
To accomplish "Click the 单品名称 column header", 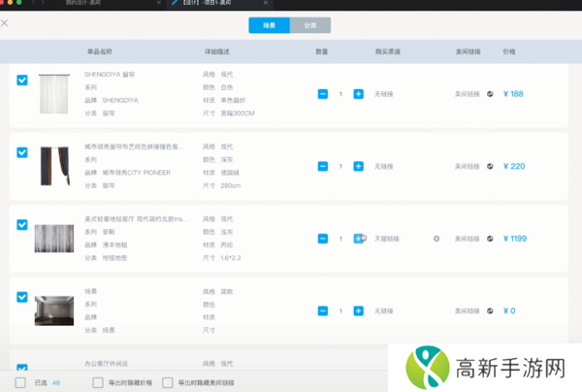I will pos(100,51).
